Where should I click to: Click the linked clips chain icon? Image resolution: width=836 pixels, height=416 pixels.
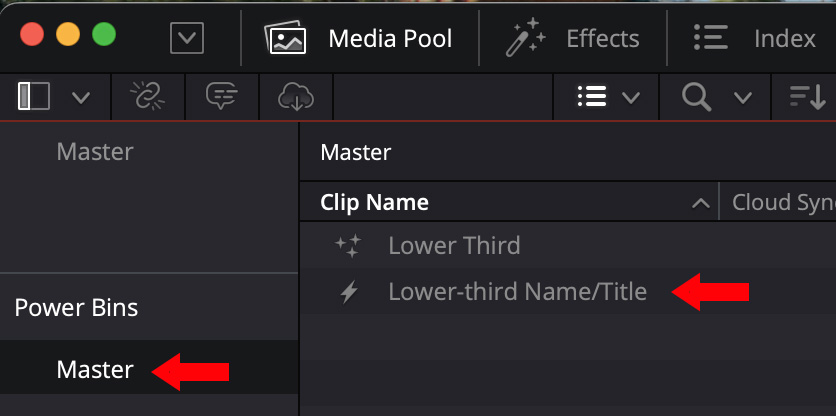(x=147, y=96)
